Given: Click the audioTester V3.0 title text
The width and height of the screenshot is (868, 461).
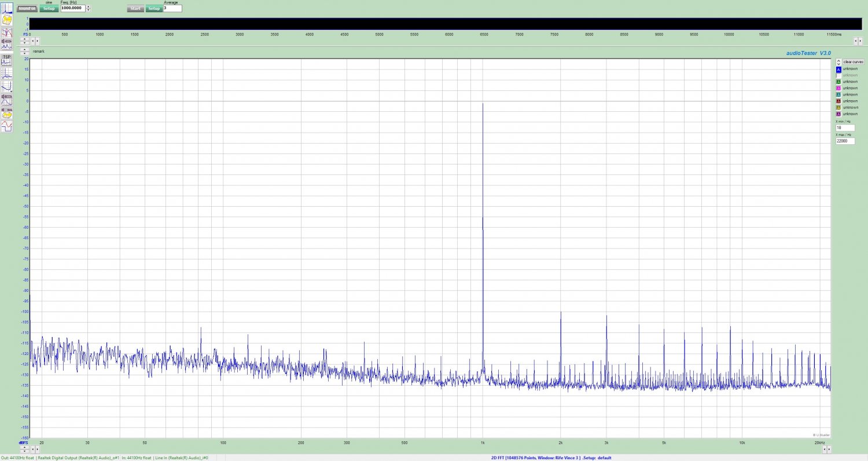Looking at the screenshot, I should pos(808,53).
